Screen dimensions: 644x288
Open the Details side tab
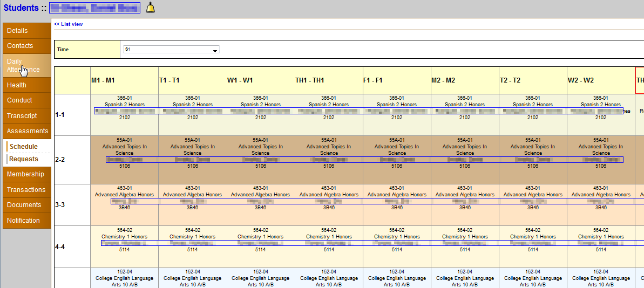26,31
